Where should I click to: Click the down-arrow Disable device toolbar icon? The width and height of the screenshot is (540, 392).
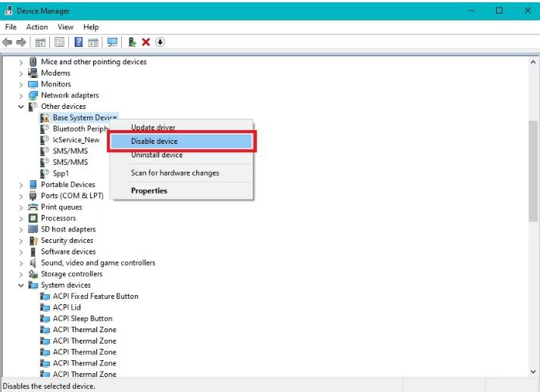click(x=160, y=42)
